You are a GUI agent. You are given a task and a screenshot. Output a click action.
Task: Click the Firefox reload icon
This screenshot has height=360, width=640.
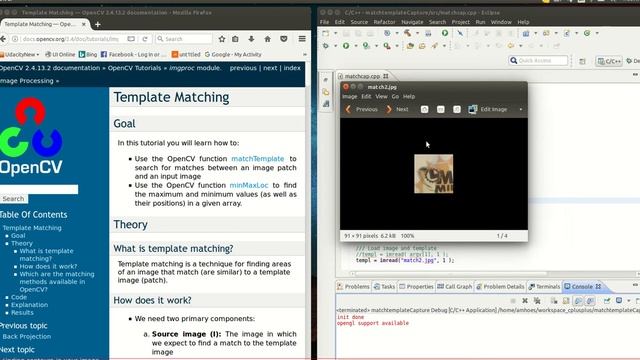click(x=145, y=39)
